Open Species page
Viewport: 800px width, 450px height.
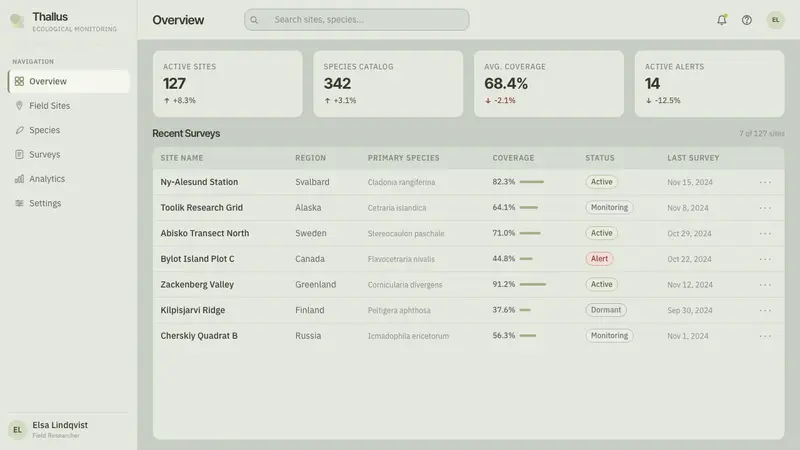tap(68, 130)
